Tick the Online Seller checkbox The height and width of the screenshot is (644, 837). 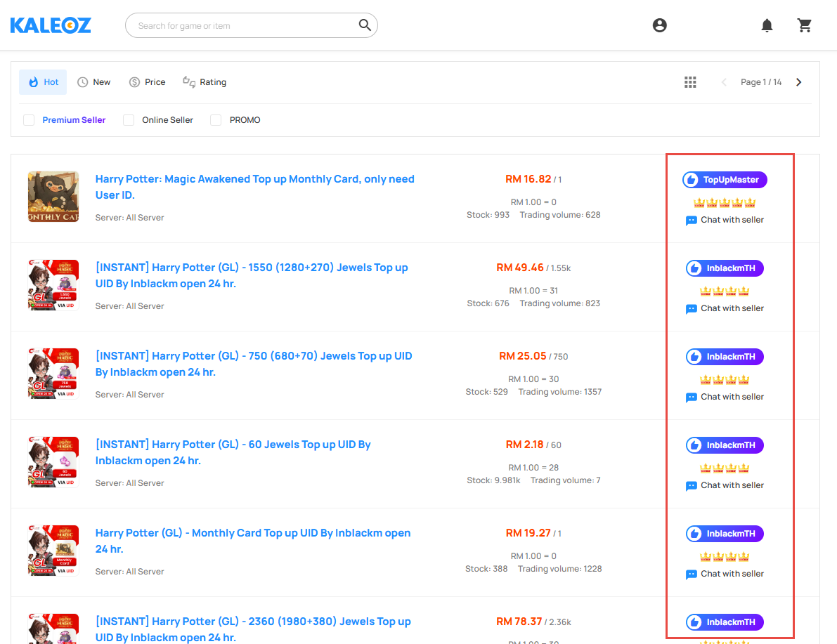point(129,120)
